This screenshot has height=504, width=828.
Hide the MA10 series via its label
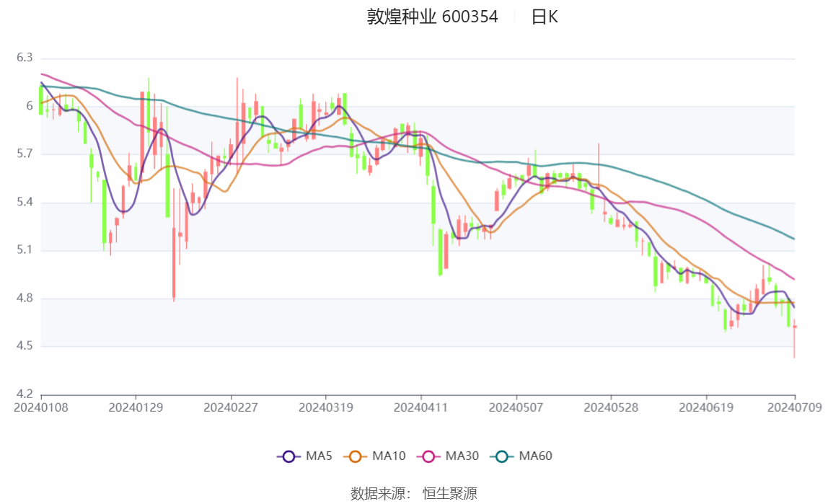(x=389, y=456)
